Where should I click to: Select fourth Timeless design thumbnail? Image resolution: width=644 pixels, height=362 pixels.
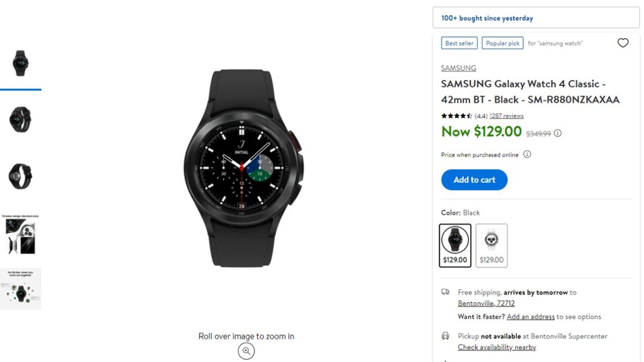pos(20,234)
